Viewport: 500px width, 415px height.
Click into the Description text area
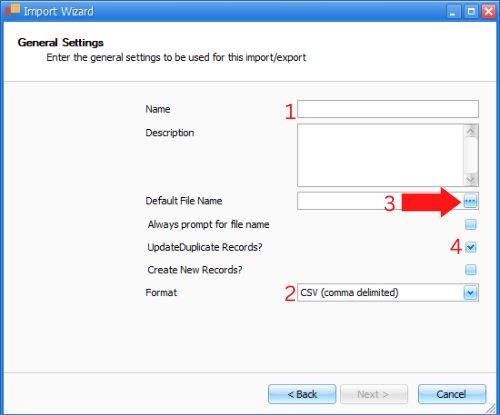coord(380,155)
